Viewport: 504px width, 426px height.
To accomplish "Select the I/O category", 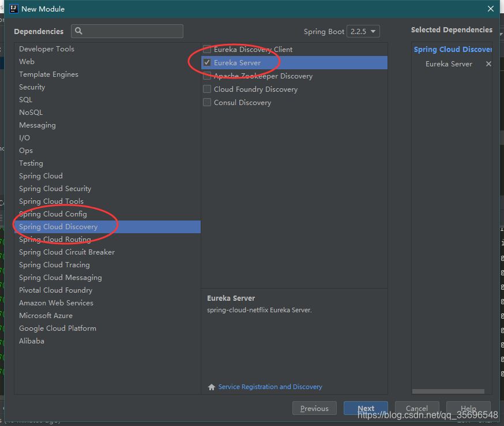I will point(107,138).
